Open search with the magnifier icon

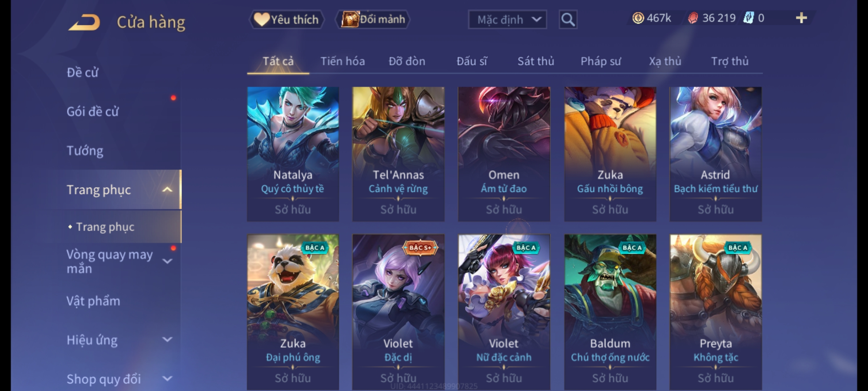pyautogui.click(x=568, y=20)
